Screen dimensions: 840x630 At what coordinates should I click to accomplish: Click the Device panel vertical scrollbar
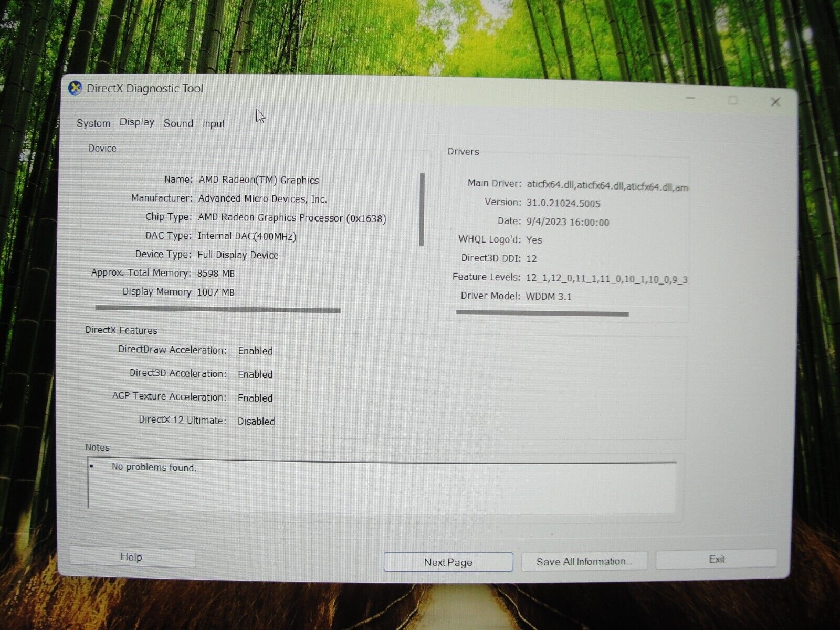point(422,209)
